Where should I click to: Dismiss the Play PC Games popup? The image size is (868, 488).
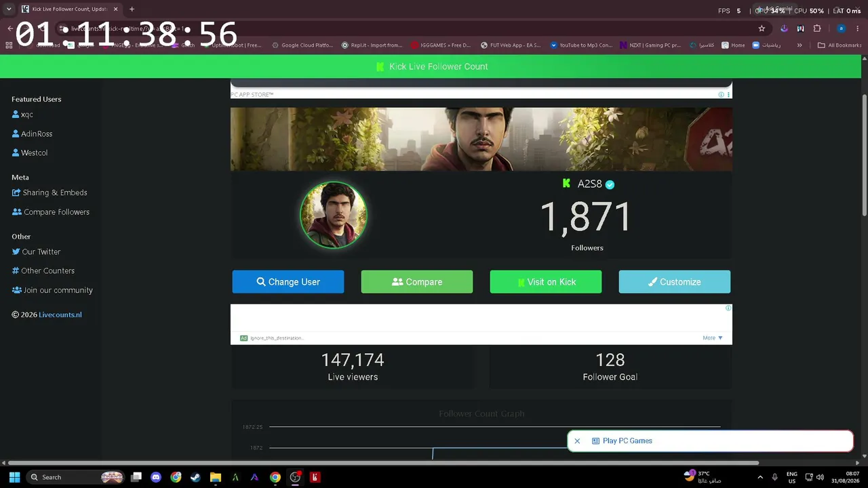[577, 441]
